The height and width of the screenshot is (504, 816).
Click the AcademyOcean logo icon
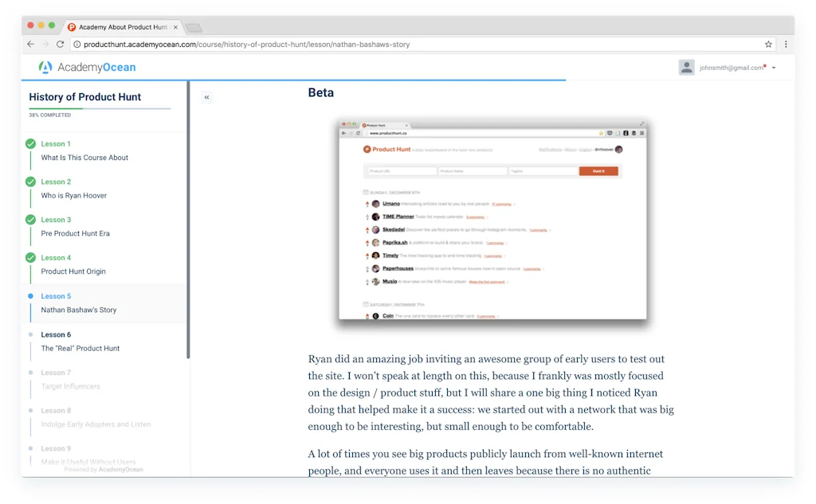[45, 67]
